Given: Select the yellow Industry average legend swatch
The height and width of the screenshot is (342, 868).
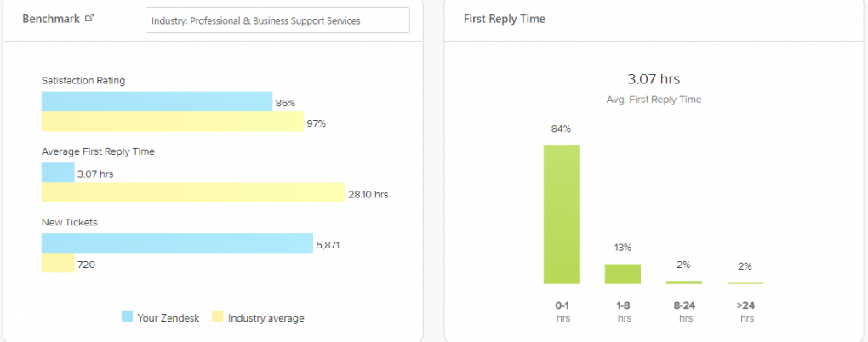Looking at the screenshot, I should 218,317.
